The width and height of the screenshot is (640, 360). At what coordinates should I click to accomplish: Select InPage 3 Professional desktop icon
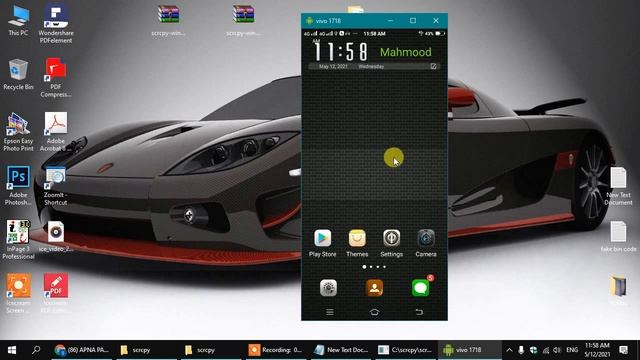point(18,240)
